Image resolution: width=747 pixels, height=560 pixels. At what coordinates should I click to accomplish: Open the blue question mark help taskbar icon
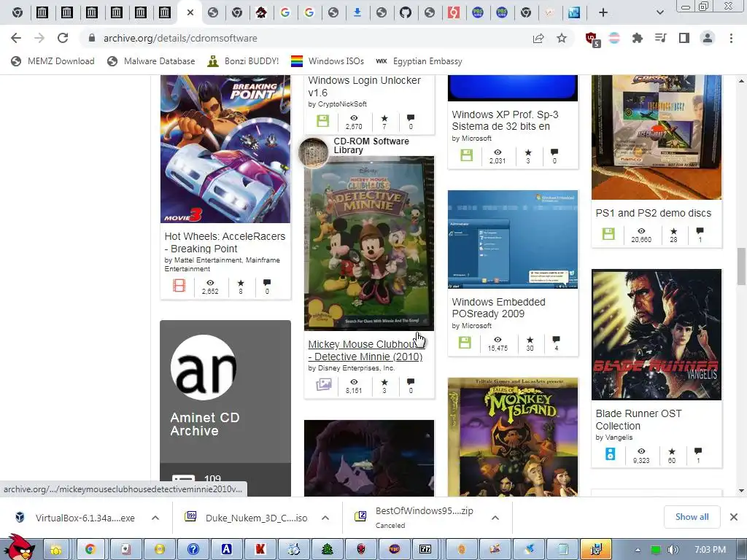tap(193, 550)
